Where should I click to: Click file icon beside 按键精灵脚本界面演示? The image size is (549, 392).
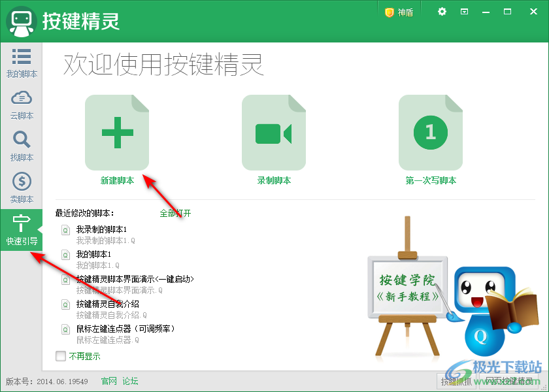[x=65, y=280]
